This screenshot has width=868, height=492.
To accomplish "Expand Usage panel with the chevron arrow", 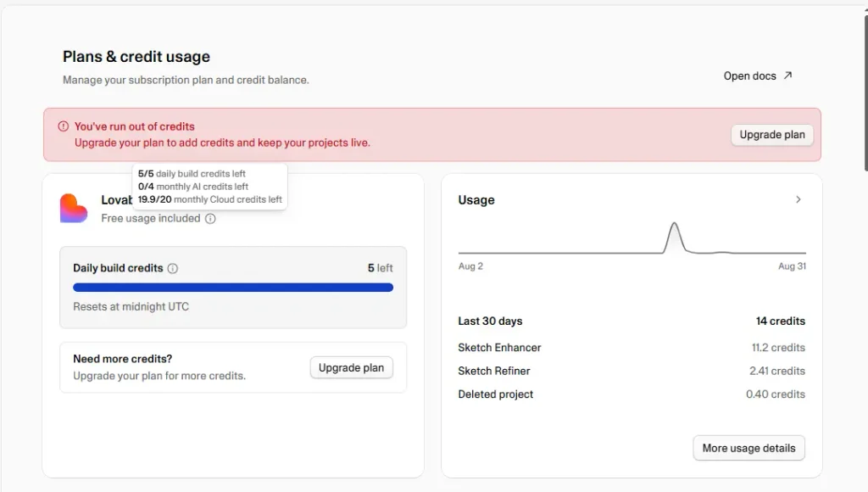I will click(798, 199).
